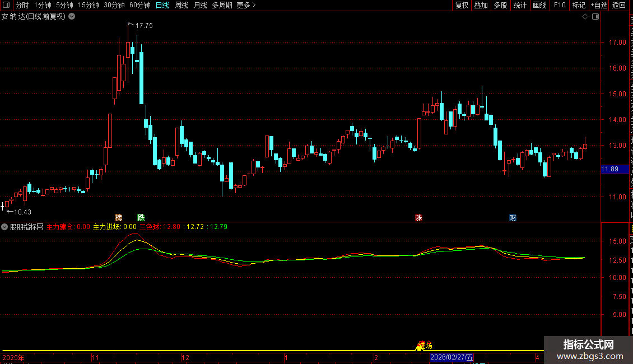Select the 30分钟 period tab
This screenshot has height=364, width=633.
114,5
